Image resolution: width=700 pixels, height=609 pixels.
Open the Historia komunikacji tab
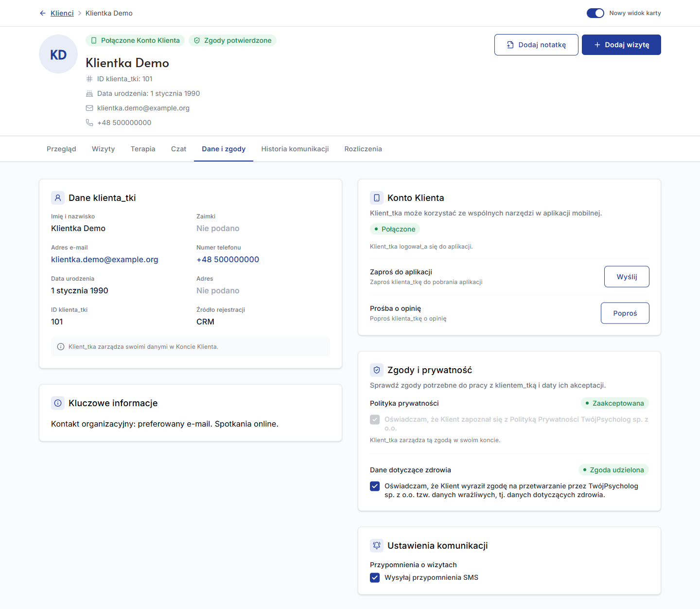pos(295,149)
